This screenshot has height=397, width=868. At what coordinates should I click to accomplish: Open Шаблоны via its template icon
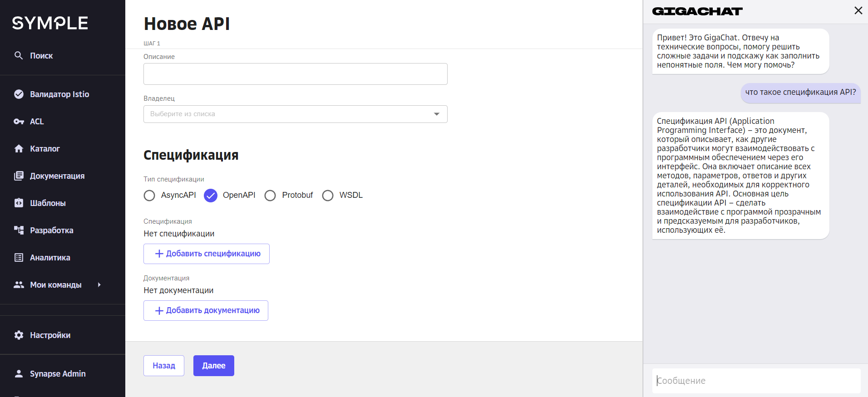[19, 203]
